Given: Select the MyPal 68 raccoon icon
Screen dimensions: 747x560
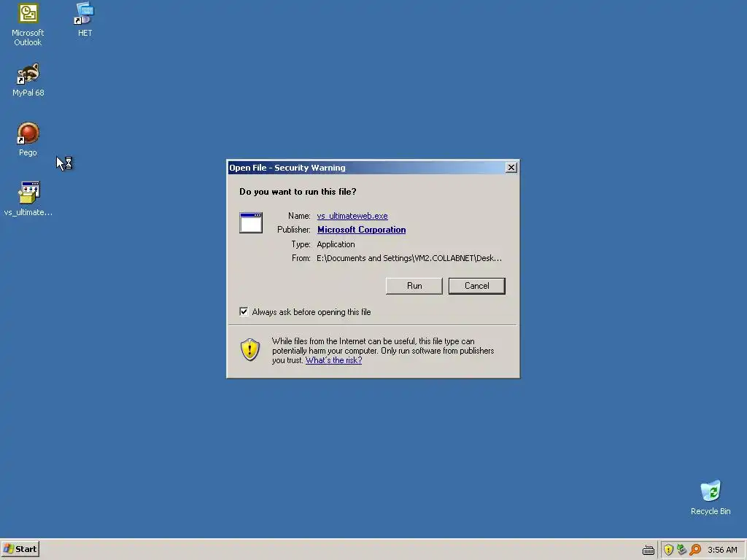Looking at the screenshot, I should point(28,74).
